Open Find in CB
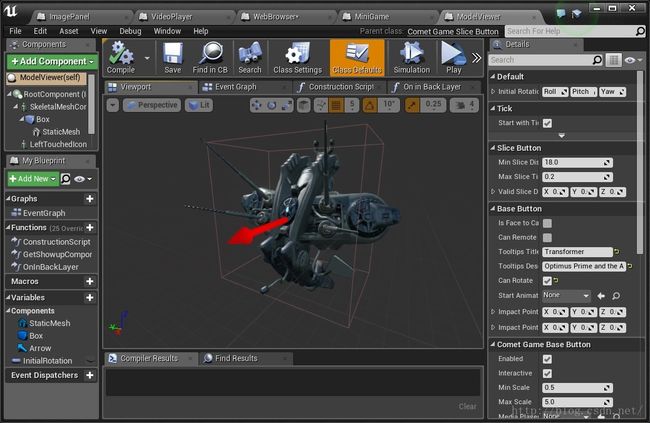The height and width of the screenshot is (423, 650). [210, 58]
